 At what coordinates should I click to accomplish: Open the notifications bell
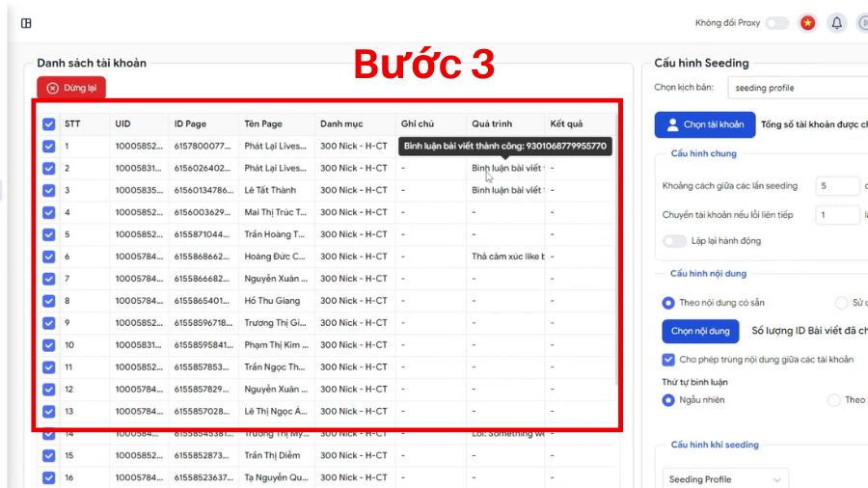(x=836, y=23)
